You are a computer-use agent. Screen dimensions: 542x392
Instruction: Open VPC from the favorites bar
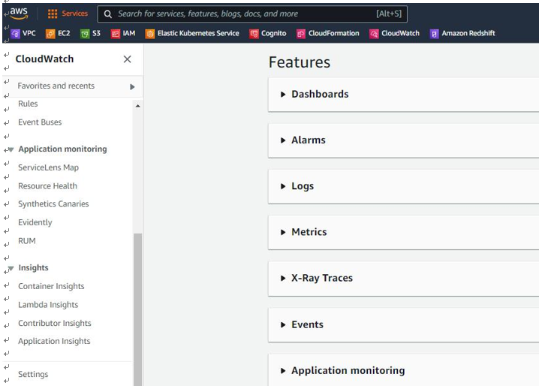click(x=29, y=33)
